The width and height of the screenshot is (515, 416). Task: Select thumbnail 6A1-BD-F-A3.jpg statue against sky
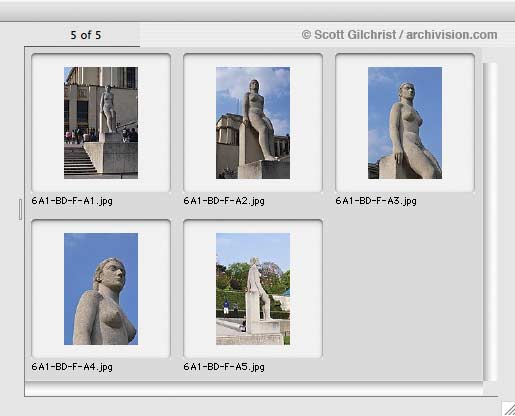coord(405,123)
